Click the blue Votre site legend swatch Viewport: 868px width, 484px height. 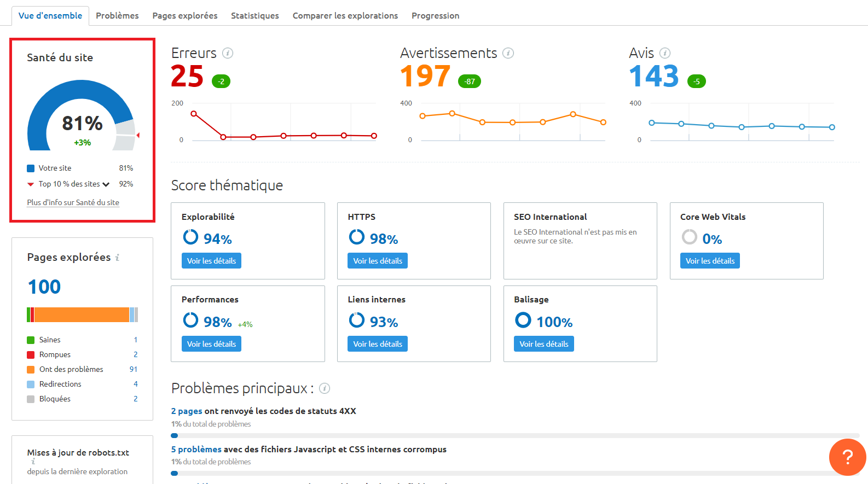point(31,168)
